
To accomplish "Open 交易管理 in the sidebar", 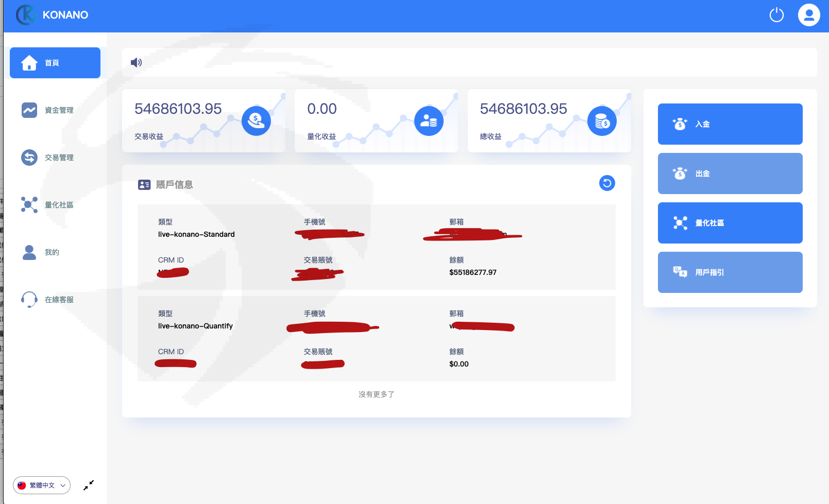I will [55, 158].
